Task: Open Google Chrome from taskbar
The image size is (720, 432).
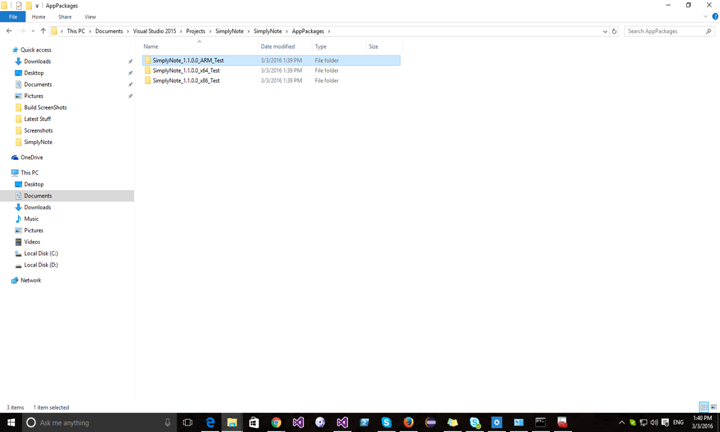Action: (x=276, y=422)
